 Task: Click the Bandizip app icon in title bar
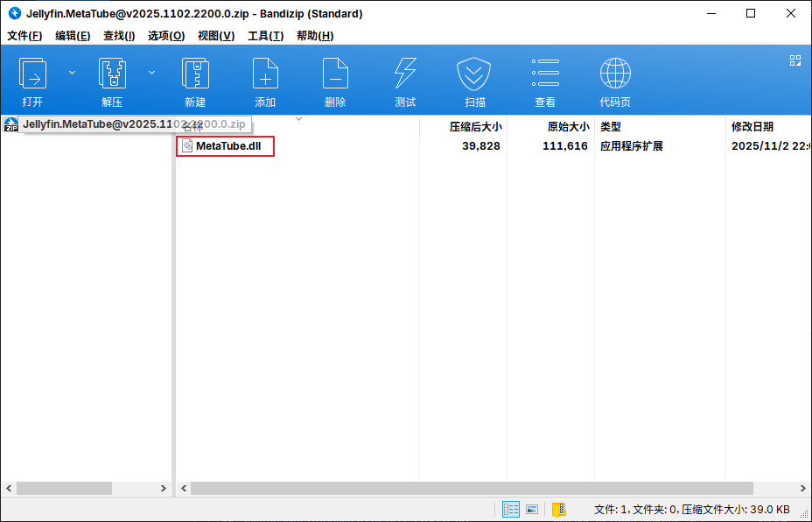pyautogui.click(x=15, y=13)
